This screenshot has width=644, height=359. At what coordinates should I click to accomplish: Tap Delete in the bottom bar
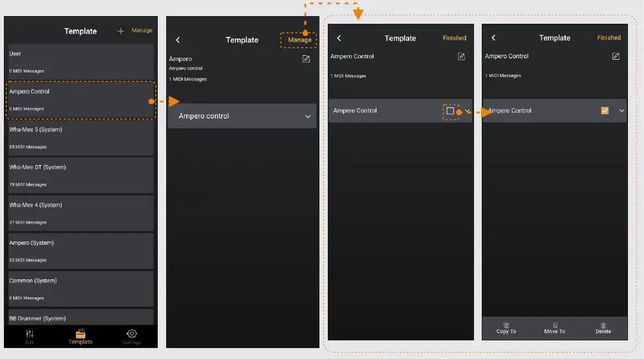[x=604, y=328]
